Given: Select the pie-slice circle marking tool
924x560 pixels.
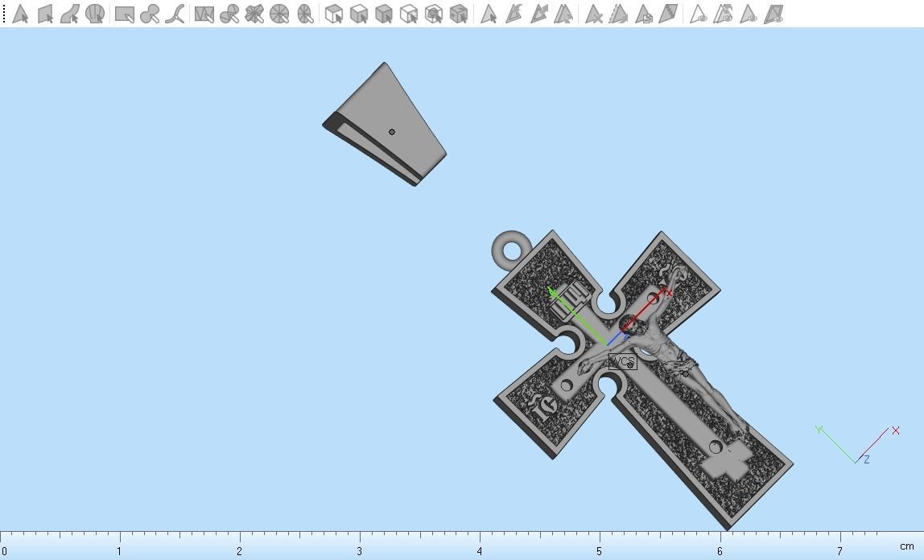Looking at the screenshot, I should click(x=229, y=14).
